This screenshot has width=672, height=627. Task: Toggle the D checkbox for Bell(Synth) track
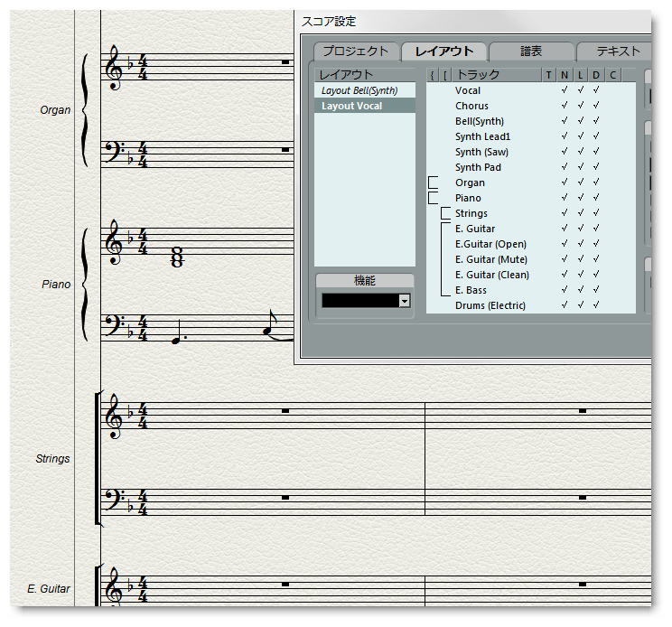pyautogui.click(x=596, y=121)
